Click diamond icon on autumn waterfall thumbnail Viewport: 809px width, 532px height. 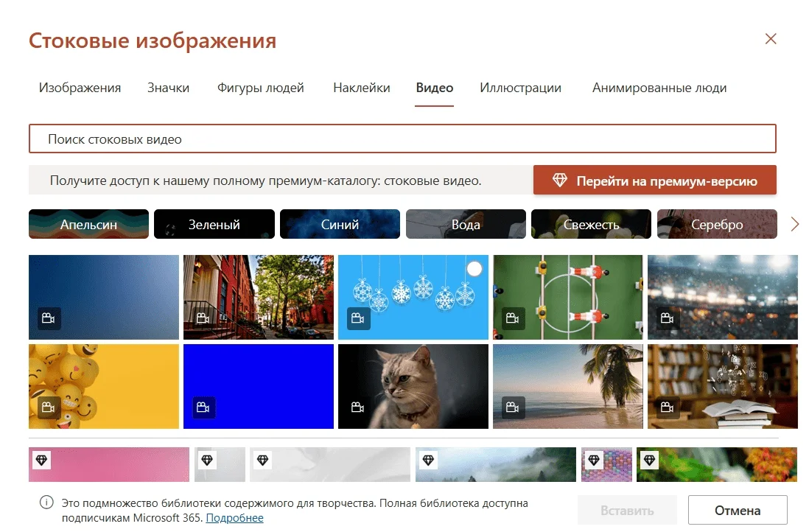650,459
